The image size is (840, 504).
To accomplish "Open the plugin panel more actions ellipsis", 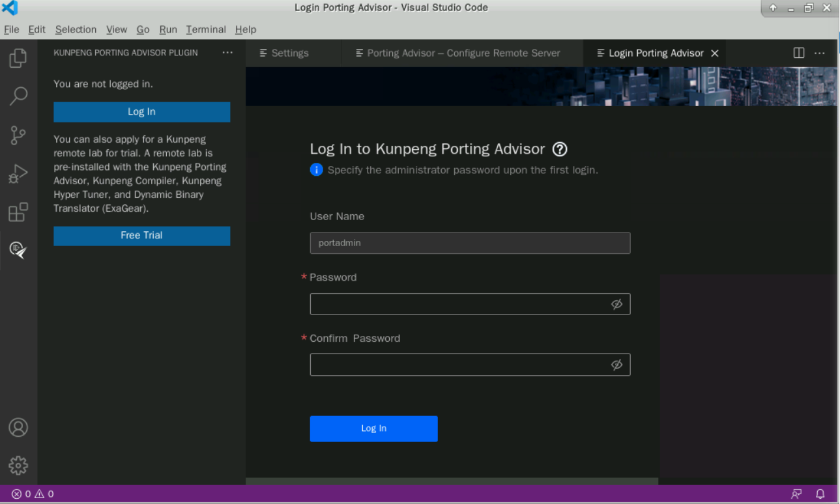I will tap(227, 53).
